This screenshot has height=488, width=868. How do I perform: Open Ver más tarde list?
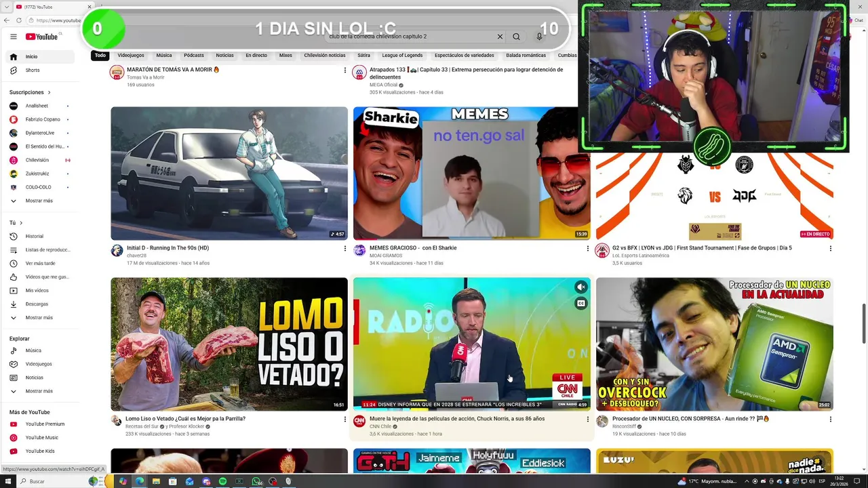39,264
